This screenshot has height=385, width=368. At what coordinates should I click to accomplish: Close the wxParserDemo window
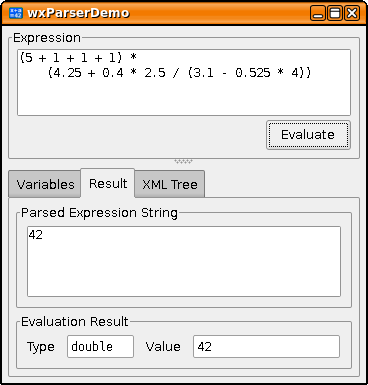tap(352, 13)
